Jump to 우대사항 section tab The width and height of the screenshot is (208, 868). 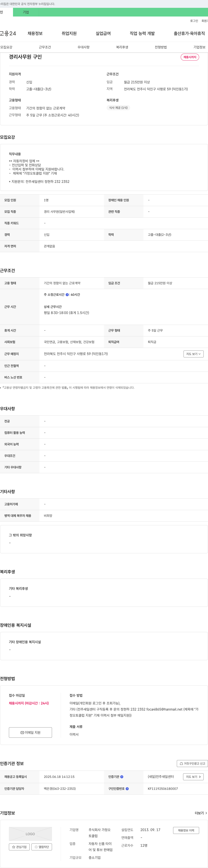tap(83, 47)
